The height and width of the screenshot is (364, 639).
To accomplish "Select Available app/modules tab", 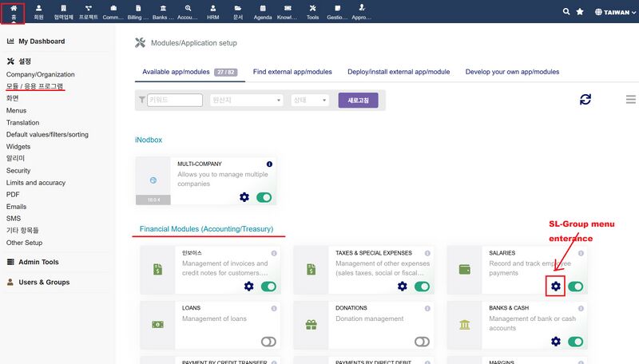I will pos(190,72).
